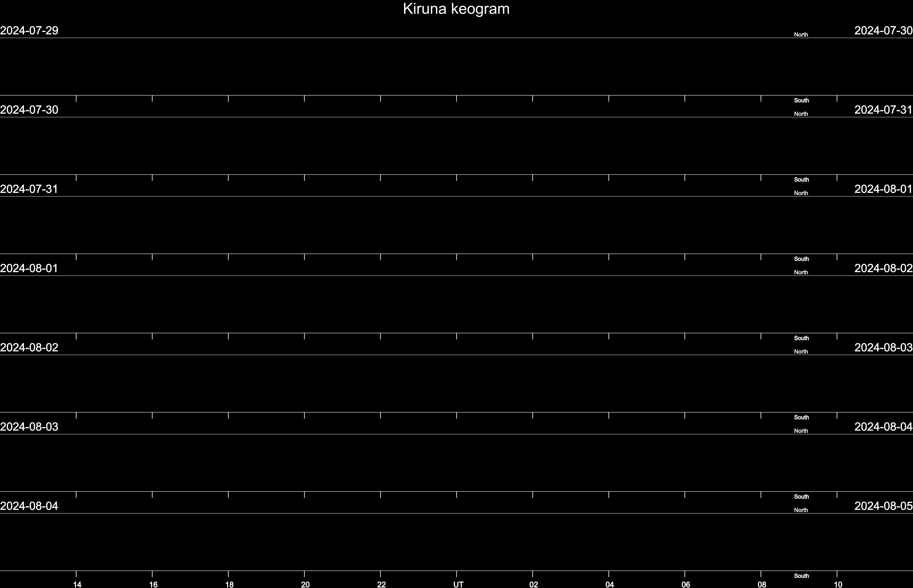Select the 2024-07-31 label starting the third row

pos(29,189)
